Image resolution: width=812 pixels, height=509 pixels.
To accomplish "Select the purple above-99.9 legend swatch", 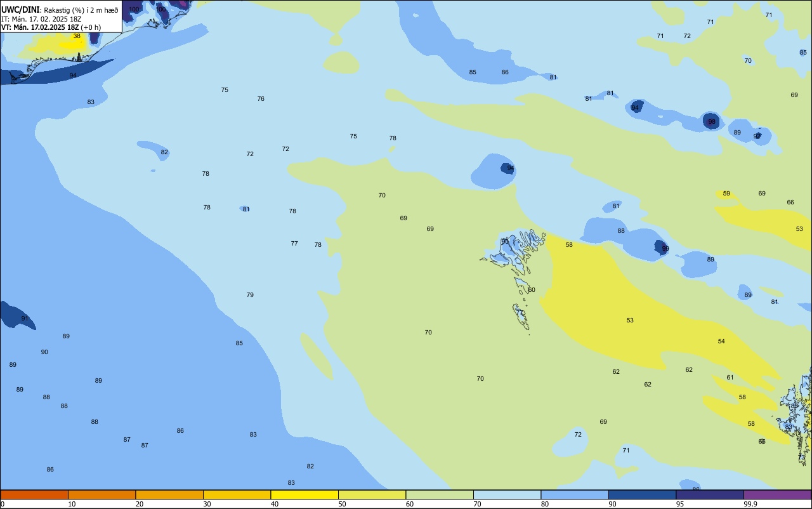I will click(x=777, y=494).
